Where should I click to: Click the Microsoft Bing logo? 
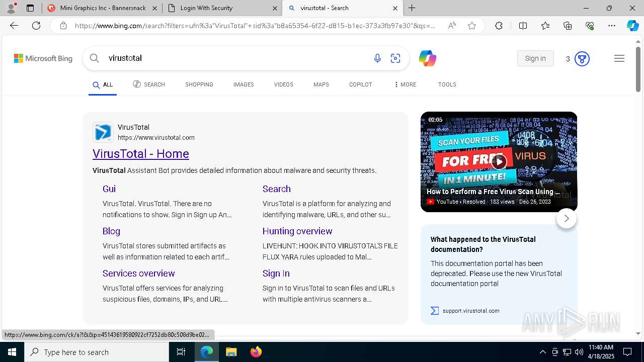coord(43,58)
